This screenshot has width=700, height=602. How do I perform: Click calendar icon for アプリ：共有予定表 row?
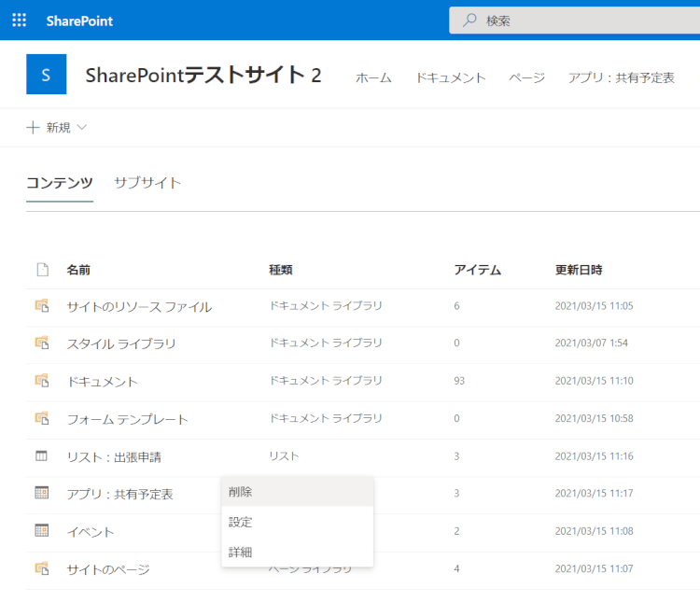pos(41,493)
